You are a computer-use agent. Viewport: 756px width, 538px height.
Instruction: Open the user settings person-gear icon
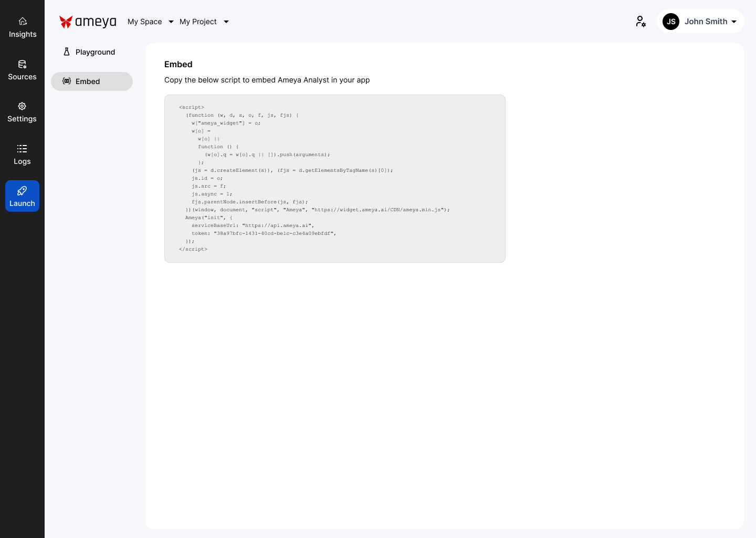click(x=640, y=22)
